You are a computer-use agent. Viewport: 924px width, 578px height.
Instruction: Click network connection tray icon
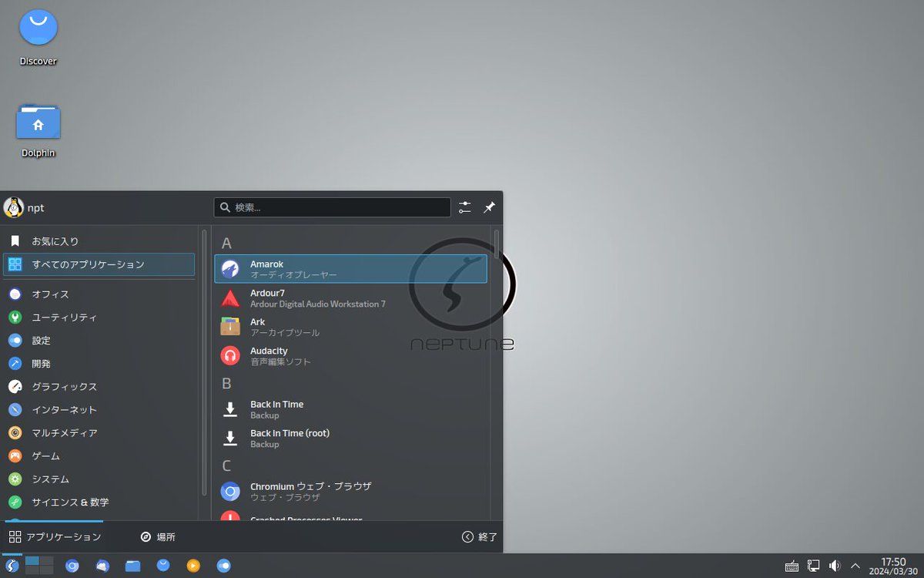pyautogui.click(x=813, y=566)
